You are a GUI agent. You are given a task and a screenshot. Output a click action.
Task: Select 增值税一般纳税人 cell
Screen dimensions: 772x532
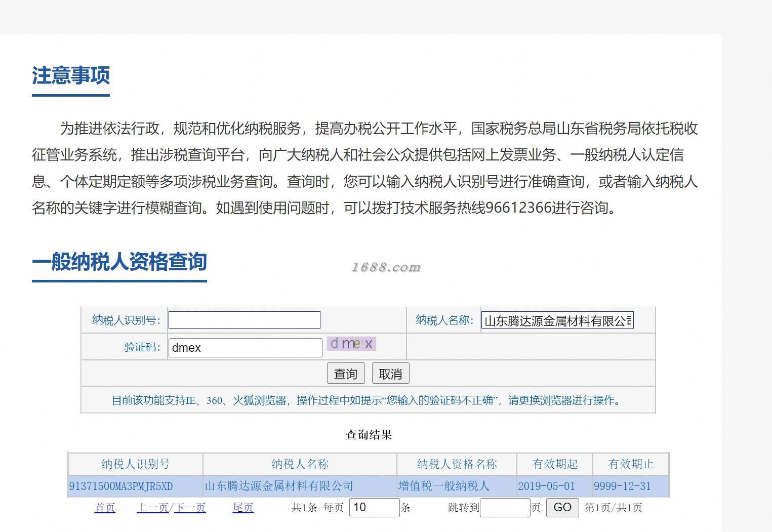457,486
